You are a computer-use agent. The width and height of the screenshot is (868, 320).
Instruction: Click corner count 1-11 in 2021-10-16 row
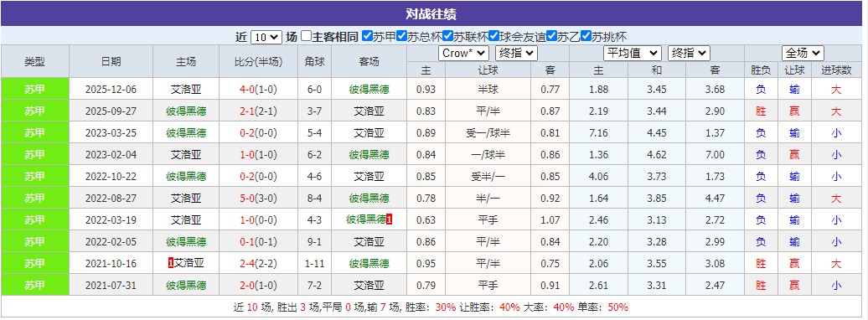point(315,264)
